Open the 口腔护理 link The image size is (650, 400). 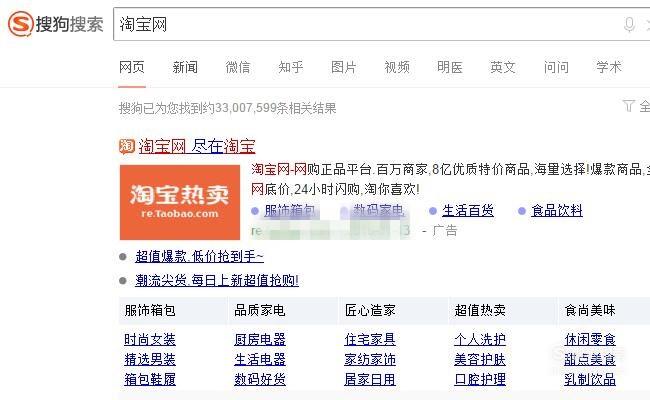click(480, 379)
